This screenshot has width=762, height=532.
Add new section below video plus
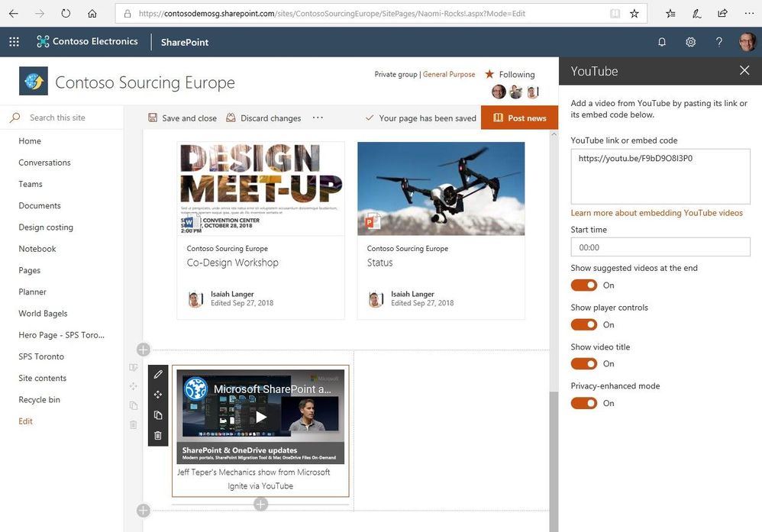click(144, 510)
